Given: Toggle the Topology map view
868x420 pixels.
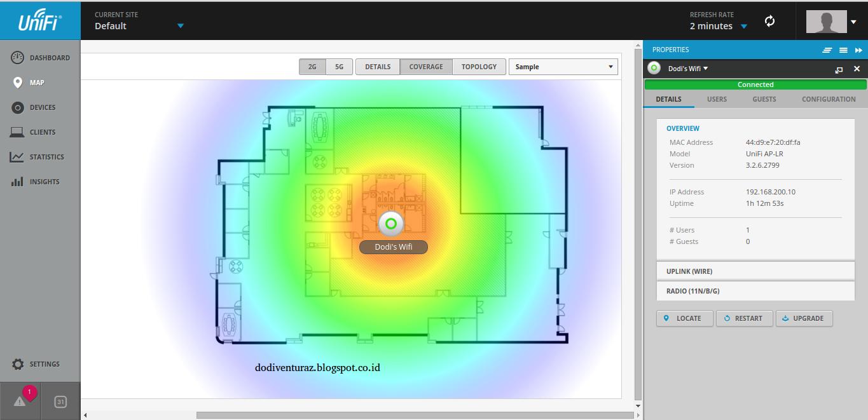Looking at the screenshot, I should click(479, 67).
